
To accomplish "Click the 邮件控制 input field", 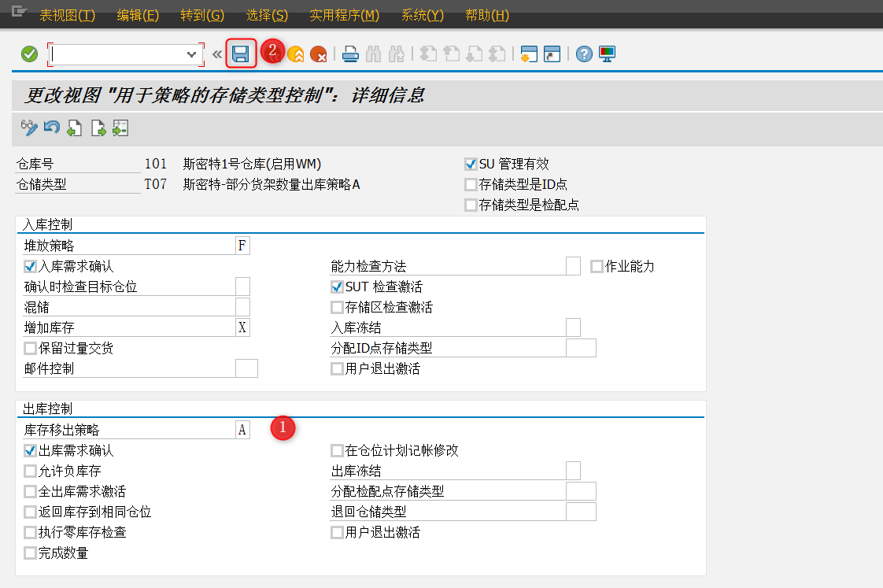I will coord(246,368).
